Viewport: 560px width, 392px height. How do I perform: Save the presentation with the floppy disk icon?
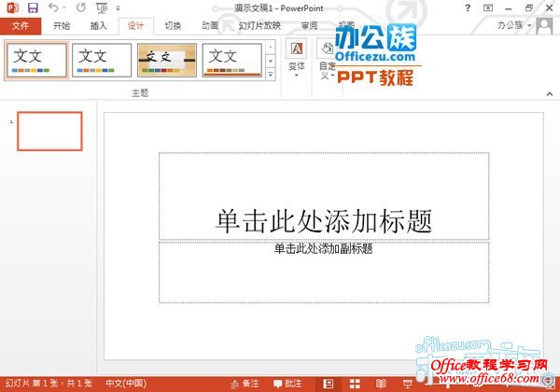pos(33,7)
